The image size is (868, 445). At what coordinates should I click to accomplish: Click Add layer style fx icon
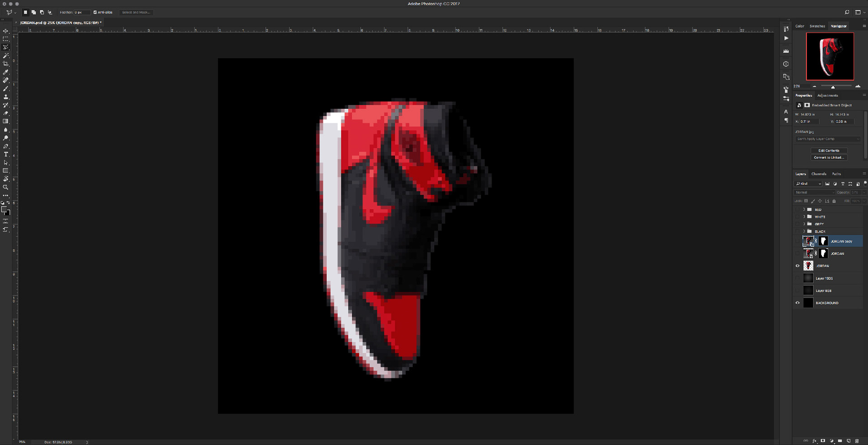pyautogui.click(x=814, y=440)
